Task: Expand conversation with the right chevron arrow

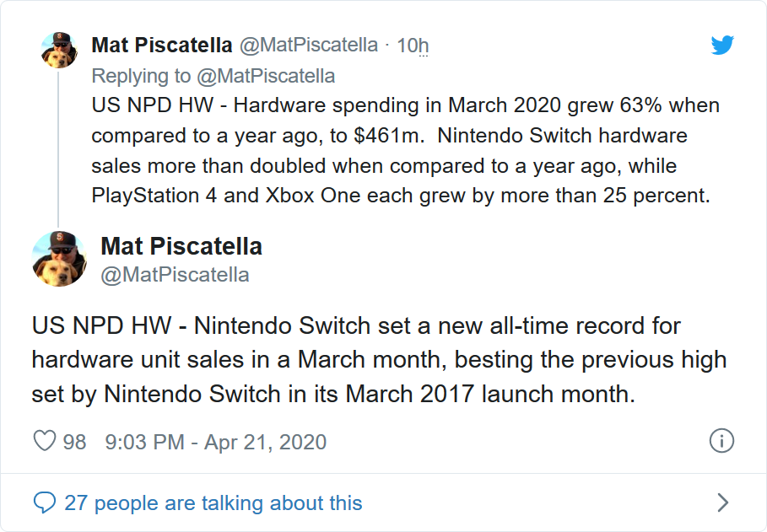Action: [x=722, y=503]
